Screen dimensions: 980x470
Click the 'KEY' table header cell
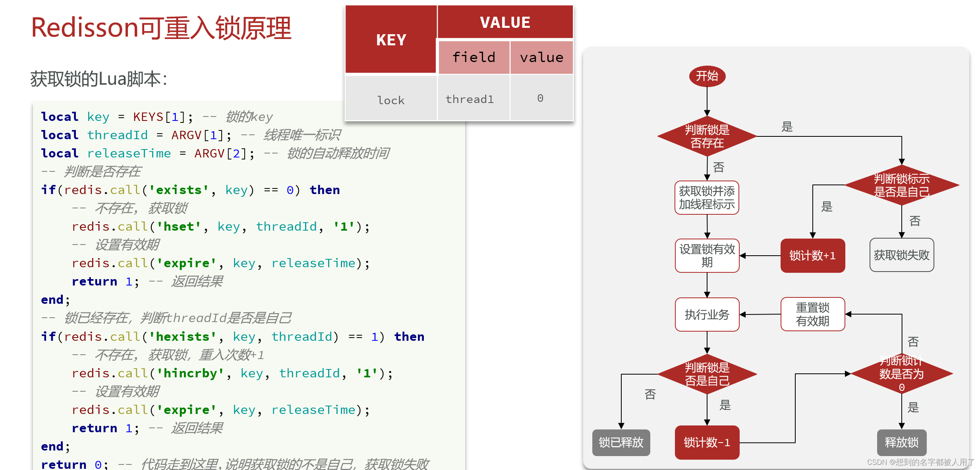[391, 40]
